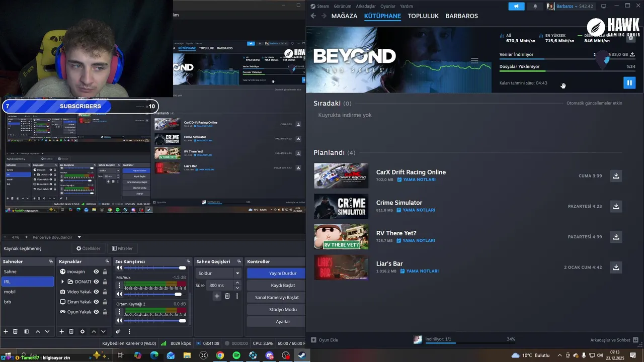Viewport: 644px width, 362px height.
Task: Toggle Oyun Yakalama source visibility
Action: tap(96, 312)
